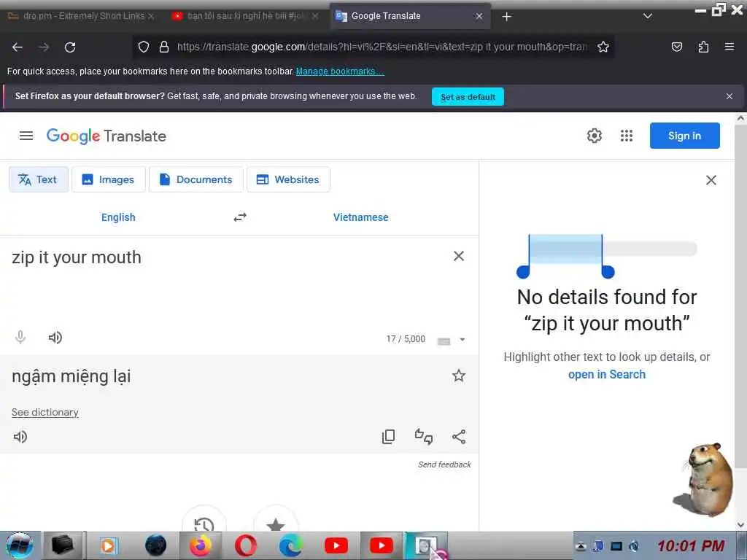The width and height of the screenshot is (747, 560).
Task: Close the details side panel
Action: 711,180
